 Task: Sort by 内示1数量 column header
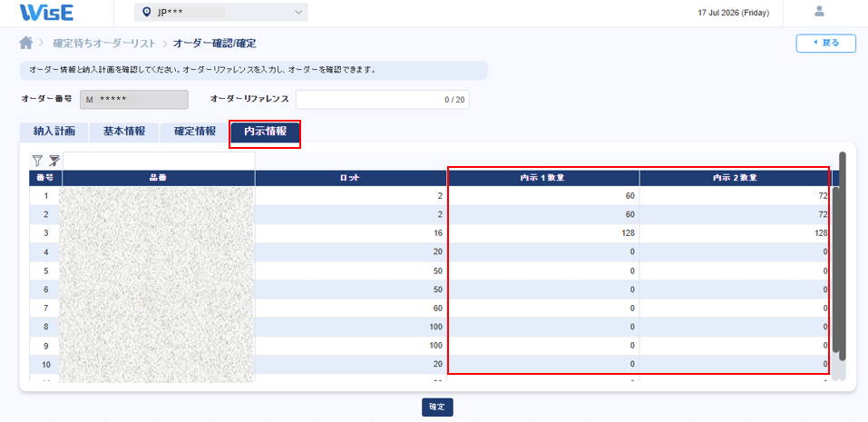point(543,178)
